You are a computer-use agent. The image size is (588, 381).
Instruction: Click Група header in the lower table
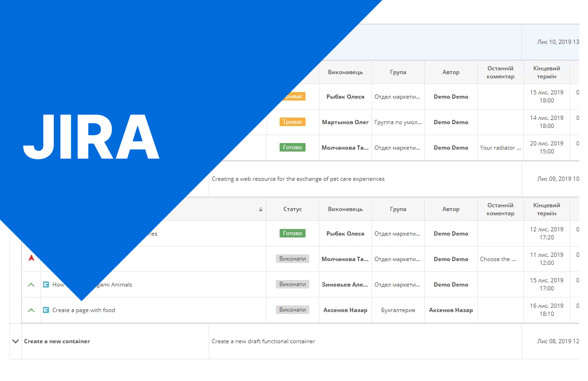tap(398, 209)
